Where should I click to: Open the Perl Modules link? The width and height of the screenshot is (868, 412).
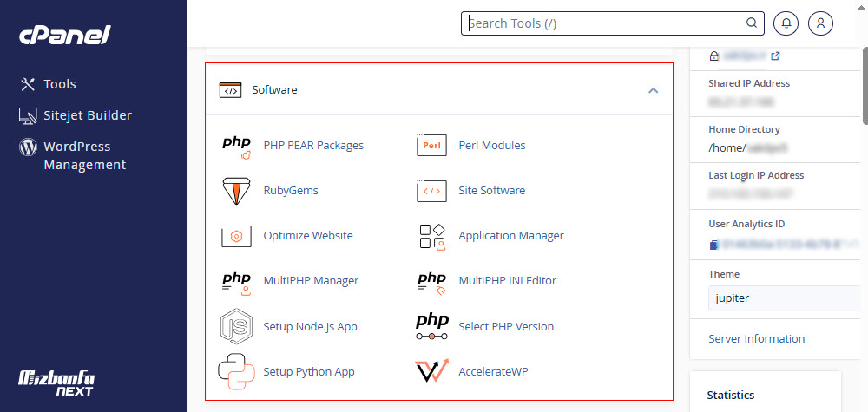[492, 146]
